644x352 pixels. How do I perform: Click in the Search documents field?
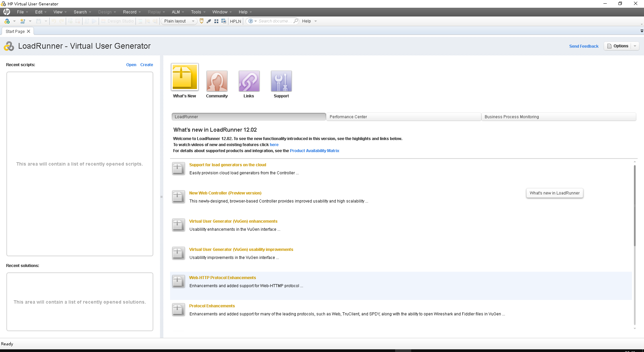[274, 21]
